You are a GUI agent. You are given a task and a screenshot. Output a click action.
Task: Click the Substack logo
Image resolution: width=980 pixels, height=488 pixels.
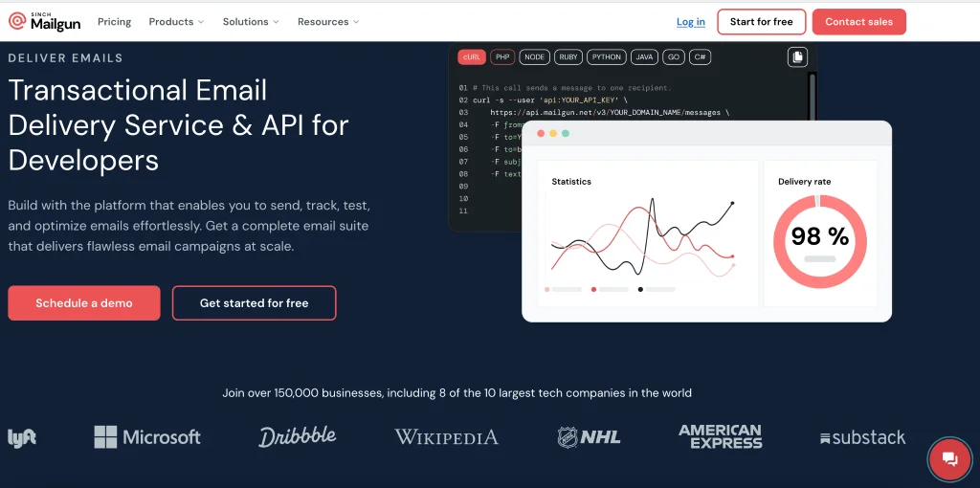pyautogui.click(x=862, y=438)
